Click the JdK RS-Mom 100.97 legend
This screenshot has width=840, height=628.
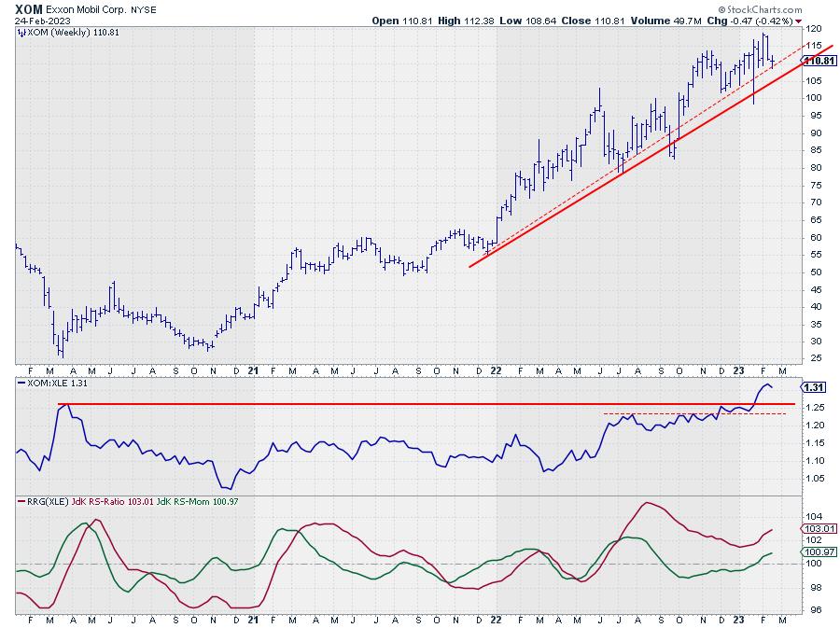pos(198,502)
